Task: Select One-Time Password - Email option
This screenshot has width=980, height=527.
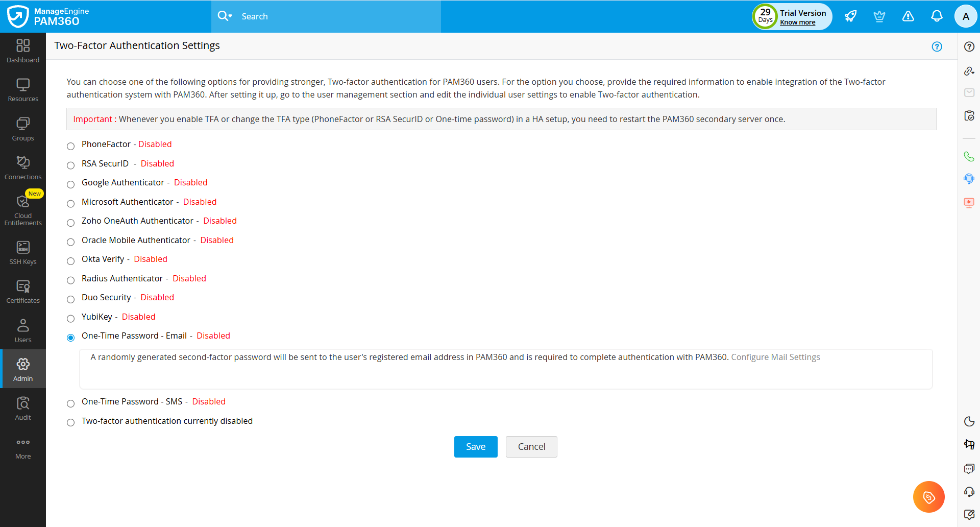Action: pos(71,338)
